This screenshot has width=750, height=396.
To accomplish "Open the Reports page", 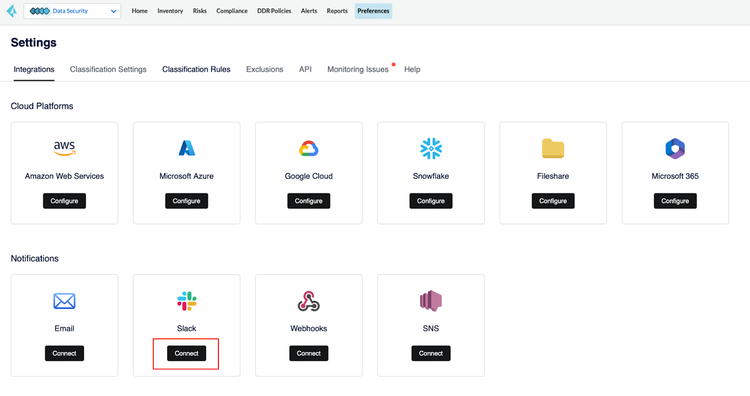I will [x=337, y=11].
